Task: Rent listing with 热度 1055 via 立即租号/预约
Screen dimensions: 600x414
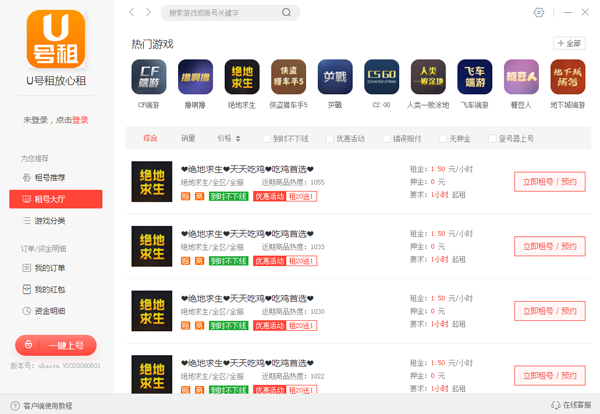Action: [x=550, y=182]
